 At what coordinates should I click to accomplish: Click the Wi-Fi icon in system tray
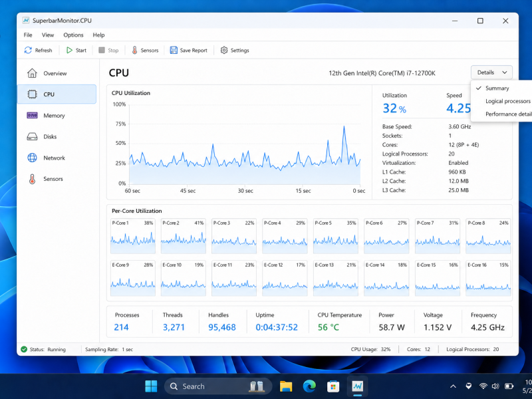pyautogui.click(x=483, y=386)
